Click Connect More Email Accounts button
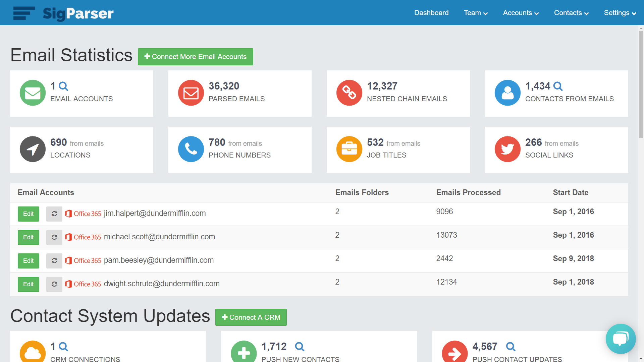 (196, 57)
